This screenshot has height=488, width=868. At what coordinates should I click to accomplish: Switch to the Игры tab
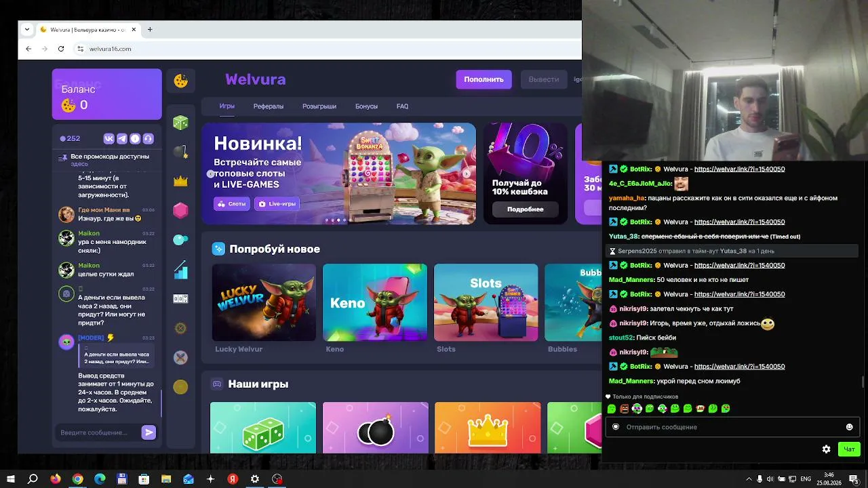(x=226, y=106)
